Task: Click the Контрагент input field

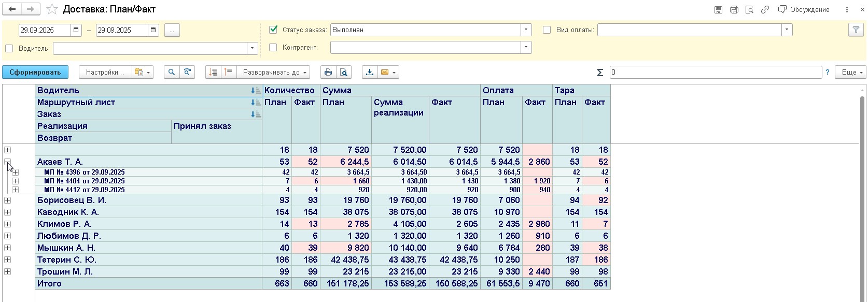Action: (425, 48)
